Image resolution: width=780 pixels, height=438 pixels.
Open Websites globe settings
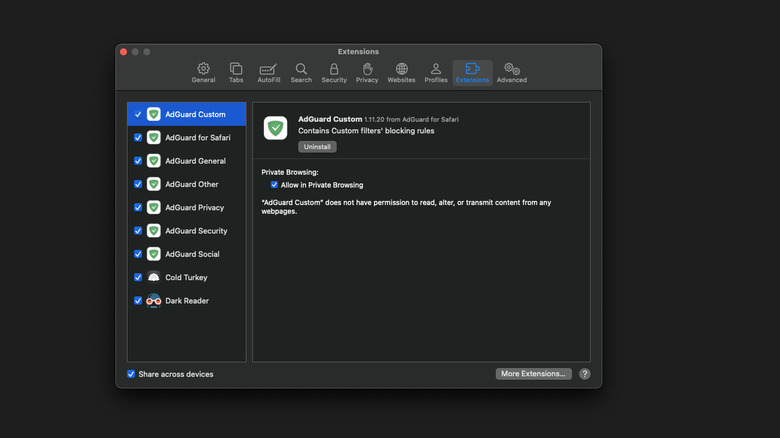(401, 73)
